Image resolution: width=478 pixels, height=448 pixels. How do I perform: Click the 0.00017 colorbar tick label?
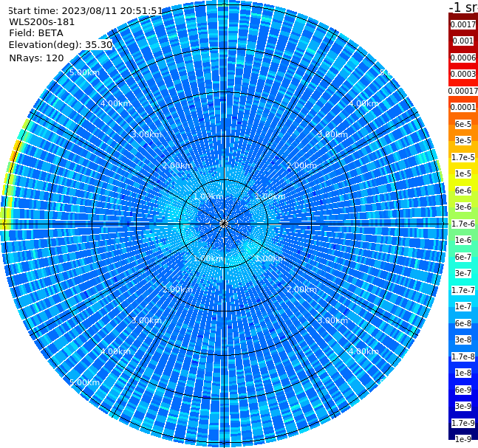coord(463,91)
